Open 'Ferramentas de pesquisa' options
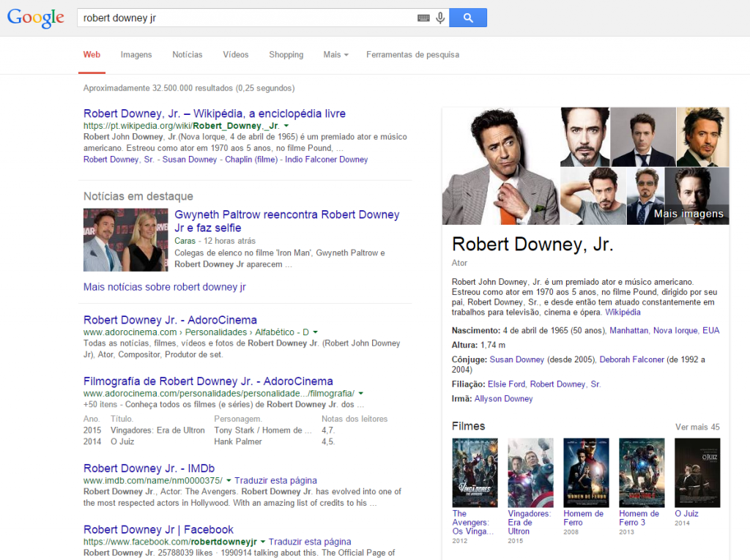Viewport: 750px width, 560px height. point(412,55)
